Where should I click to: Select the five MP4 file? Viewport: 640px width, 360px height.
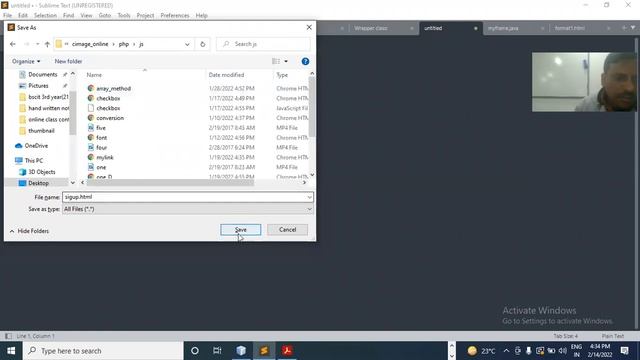pyautogui.click(x=101, y=128)
